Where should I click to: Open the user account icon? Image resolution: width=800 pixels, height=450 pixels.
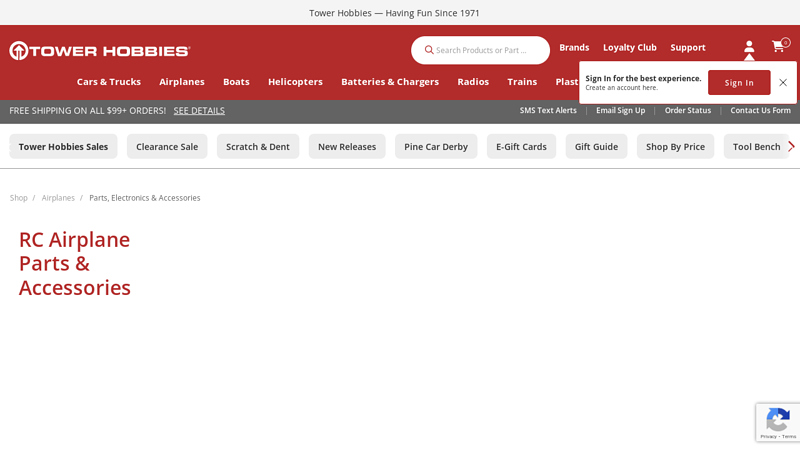point(749,47)
